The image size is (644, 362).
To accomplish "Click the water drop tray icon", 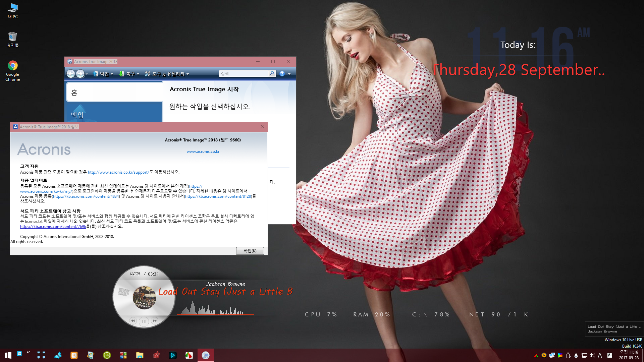I will (x=576, y=355).
